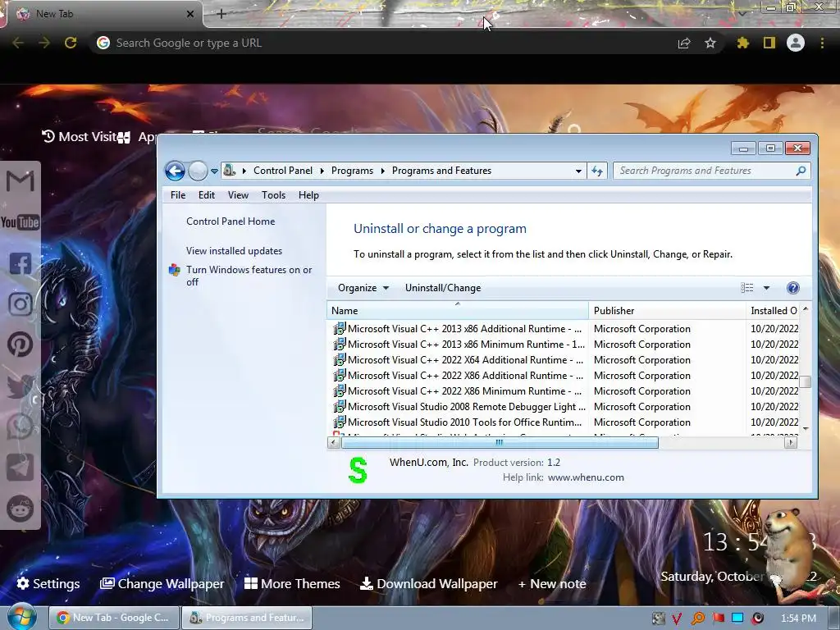The height and width of the screenshot is (630, 840).
Task: Open the YouTube sidebar shortcut
Action: 20,222
